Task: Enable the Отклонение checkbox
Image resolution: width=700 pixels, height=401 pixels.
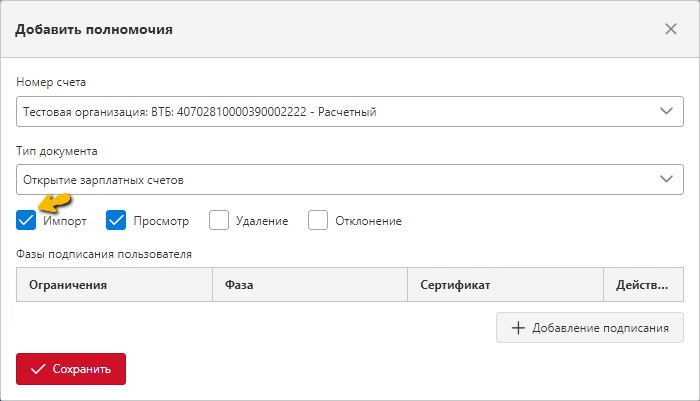Action: tap(318, 220)
